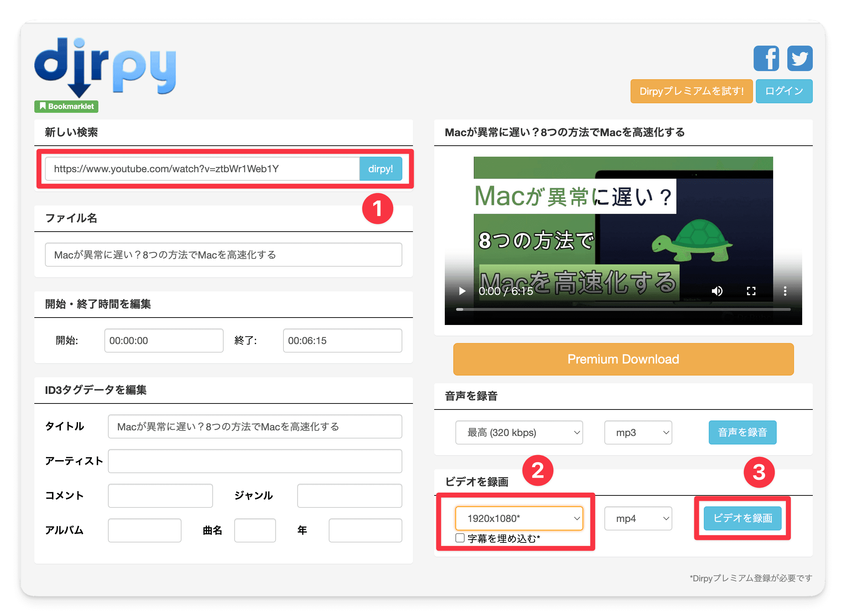This screenshot has height=616, width=845.
Task: Open the mp3 audio format dropdown
Action: [x=638, y=432]
